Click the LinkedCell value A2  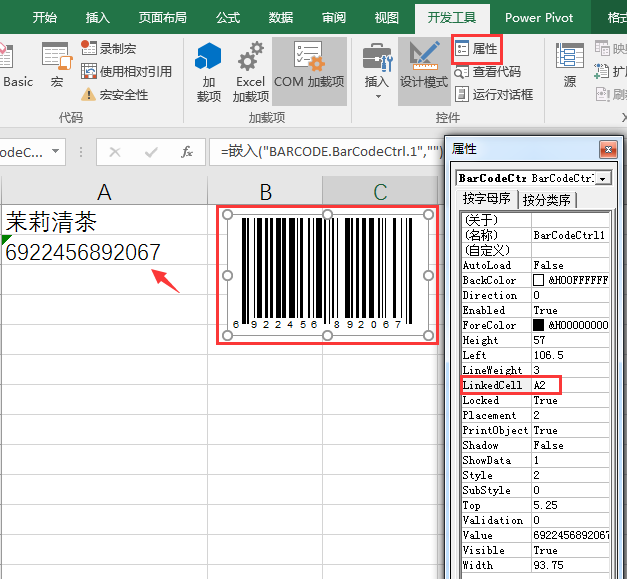[570, 385]
